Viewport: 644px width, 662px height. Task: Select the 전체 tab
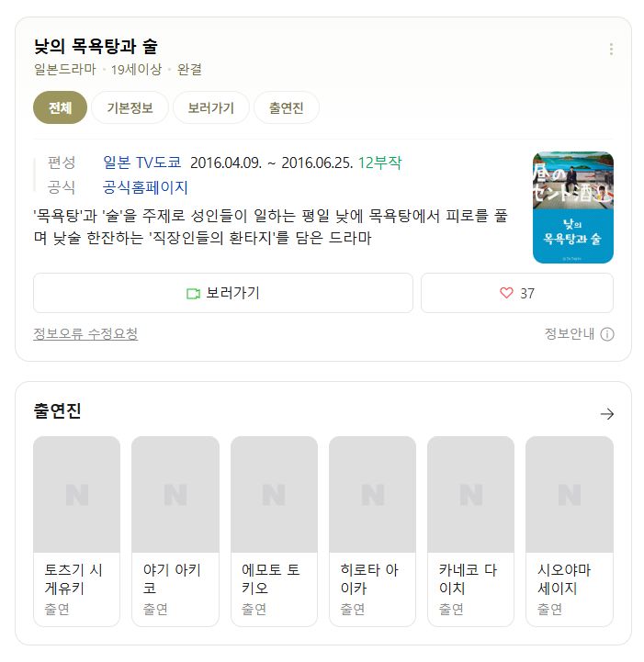tap(60, 107)
